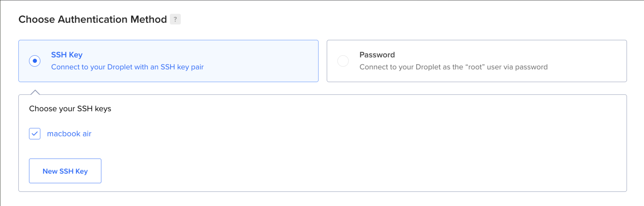Click the upward caret above SSH keys panel

(x=35, y=92)
